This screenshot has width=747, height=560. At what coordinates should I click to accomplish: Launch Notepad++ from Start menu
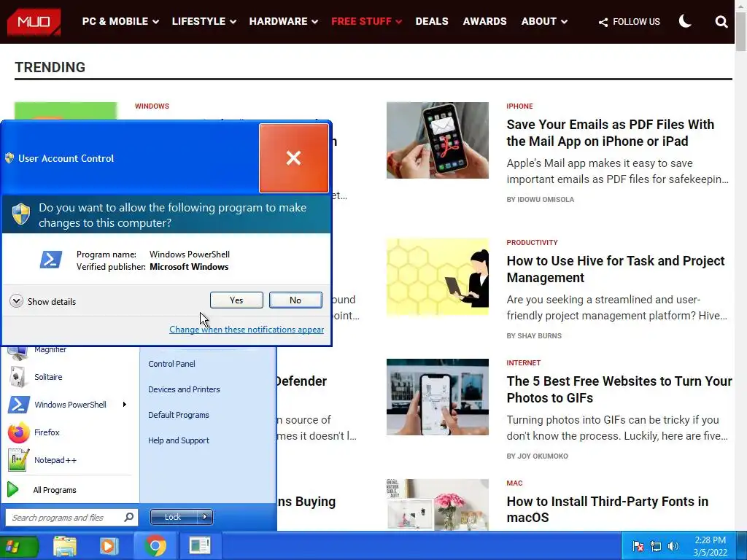pos(55,460)
